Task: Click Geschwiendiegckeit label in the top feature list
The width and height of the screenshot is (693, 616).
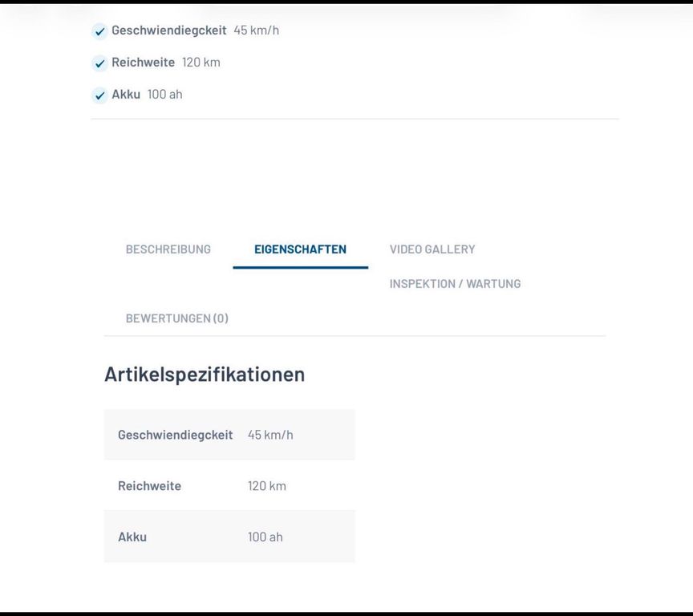Action: (x=168, y=30)
